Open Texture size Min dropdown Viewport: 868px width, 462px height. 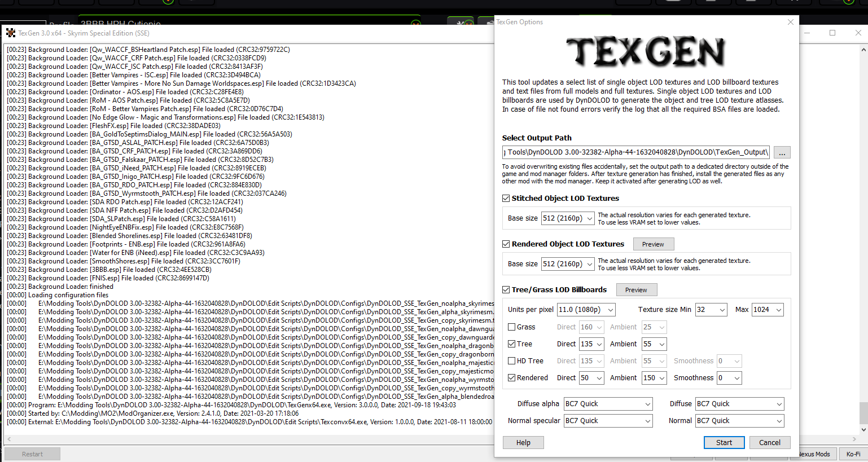point(711,310)
